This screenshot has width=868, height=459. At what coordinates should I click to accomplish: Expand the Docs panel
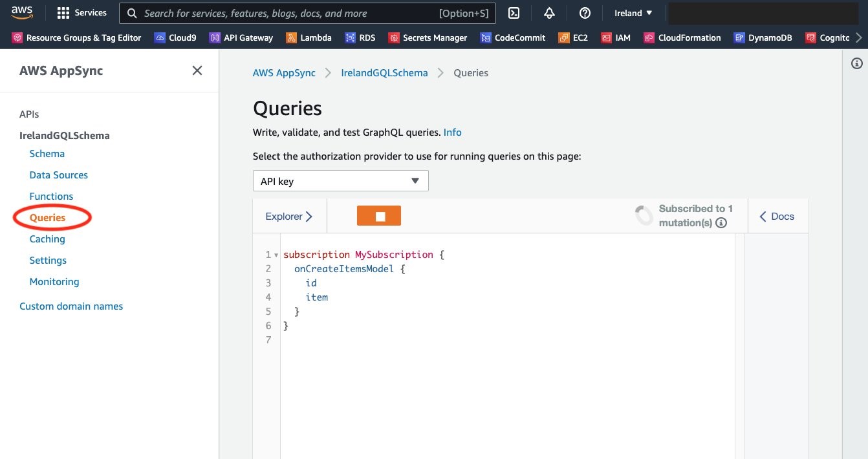(777, 216)
